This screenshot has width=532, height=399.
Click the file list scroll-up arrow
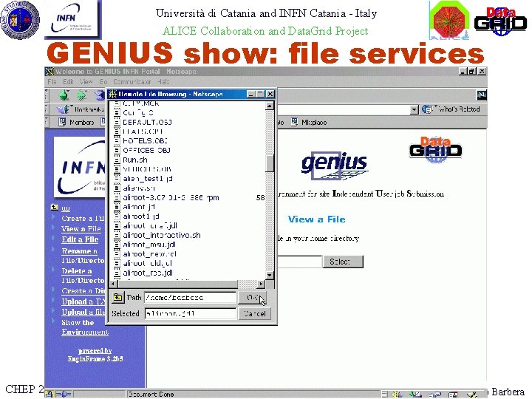(x=270, y=106)
